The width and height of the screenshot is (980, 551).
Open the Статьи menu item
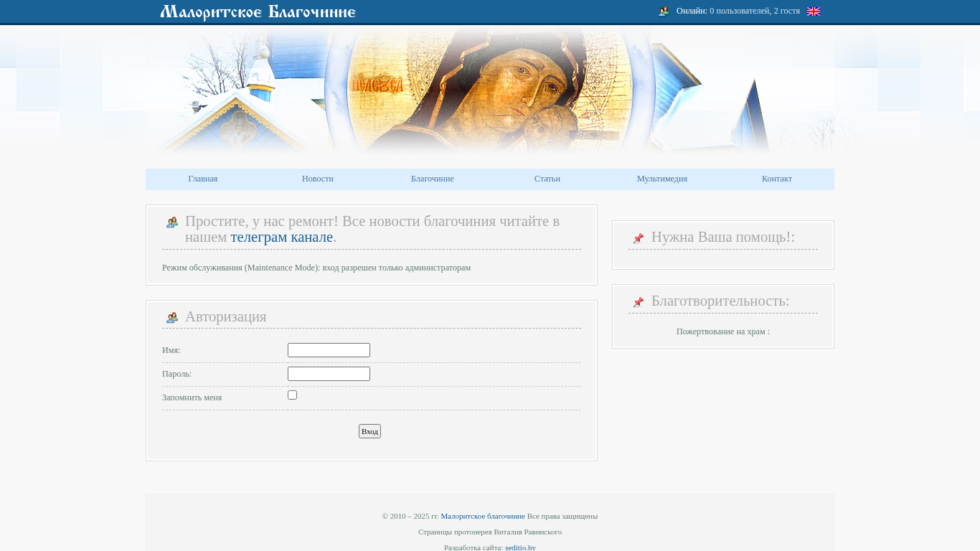tap(547, 179)
